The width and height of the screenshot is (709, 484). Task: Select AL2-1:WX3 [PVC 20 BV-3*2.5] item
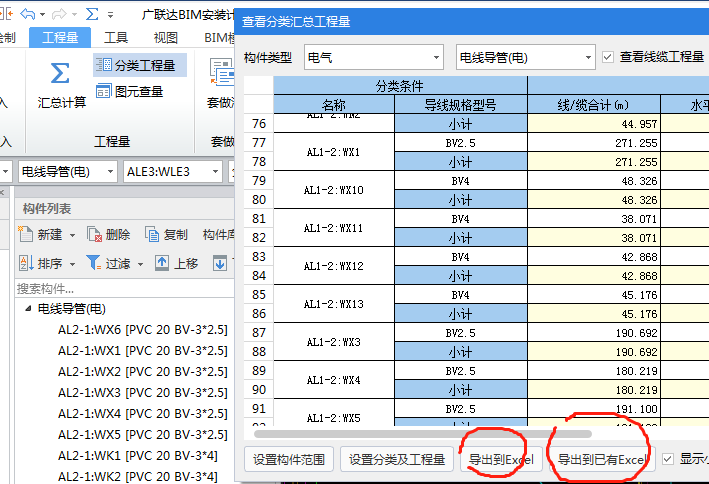click(x=143, y=393)
